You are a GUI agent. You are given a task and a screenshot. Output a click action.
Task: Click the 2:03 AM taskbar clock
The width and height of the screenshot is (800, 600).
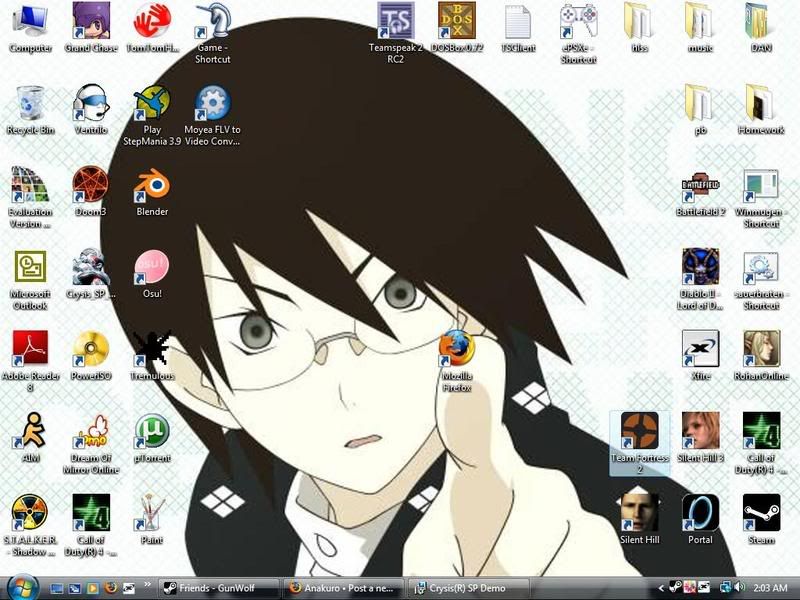[769, 588]
